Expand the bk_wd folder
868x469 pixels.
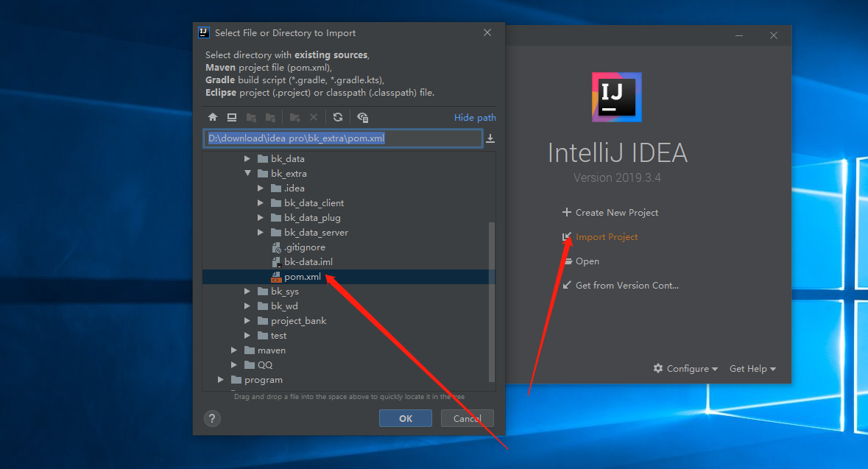[247, 306]
